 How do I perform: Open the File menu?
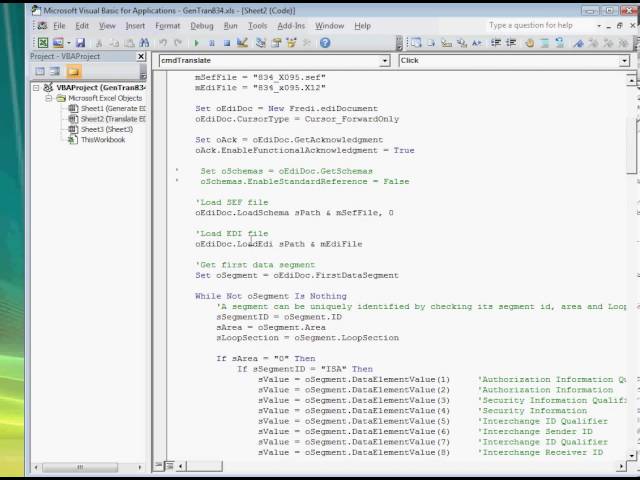tap(59, 26)
